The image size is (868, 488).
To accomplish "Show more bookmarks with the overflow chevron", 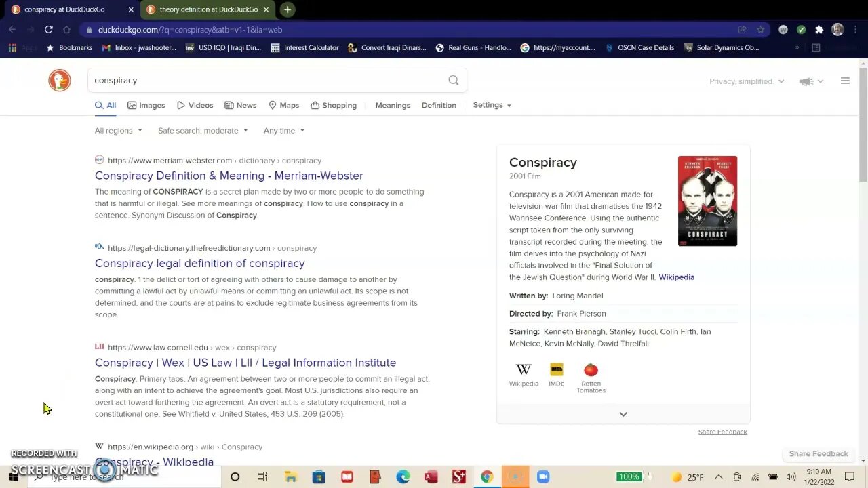I will [797, 48].
